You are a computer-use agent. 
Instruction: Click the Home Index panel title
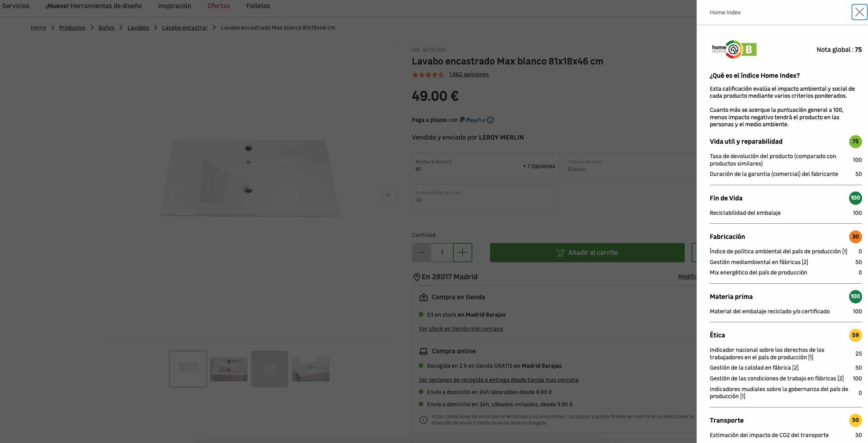725,13
